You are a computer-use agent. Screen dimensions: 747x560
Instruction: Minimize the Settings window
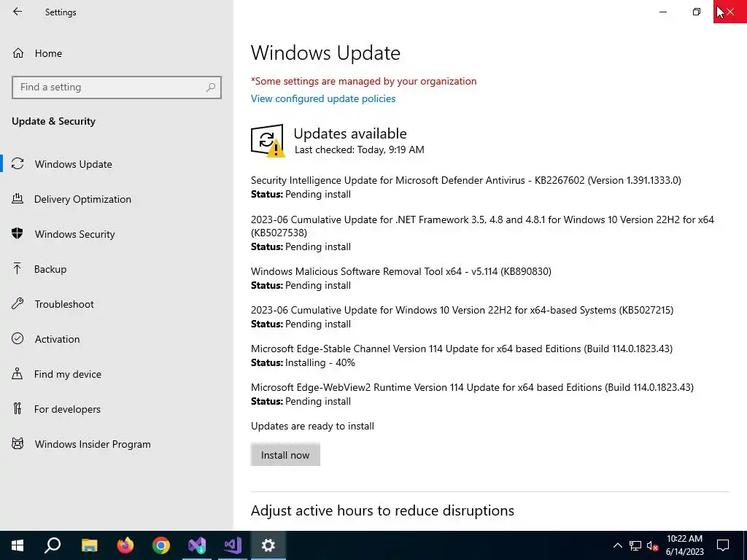pos(662,12)
